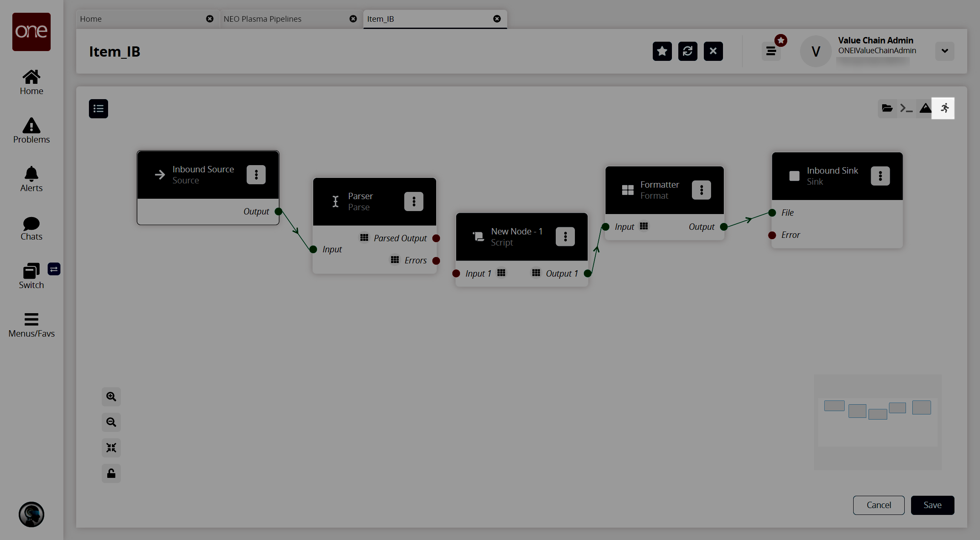The image size is (980, 540).
Task: Click the Parser node menu icon
Action: pyautogui.click(x=414, y=202)
